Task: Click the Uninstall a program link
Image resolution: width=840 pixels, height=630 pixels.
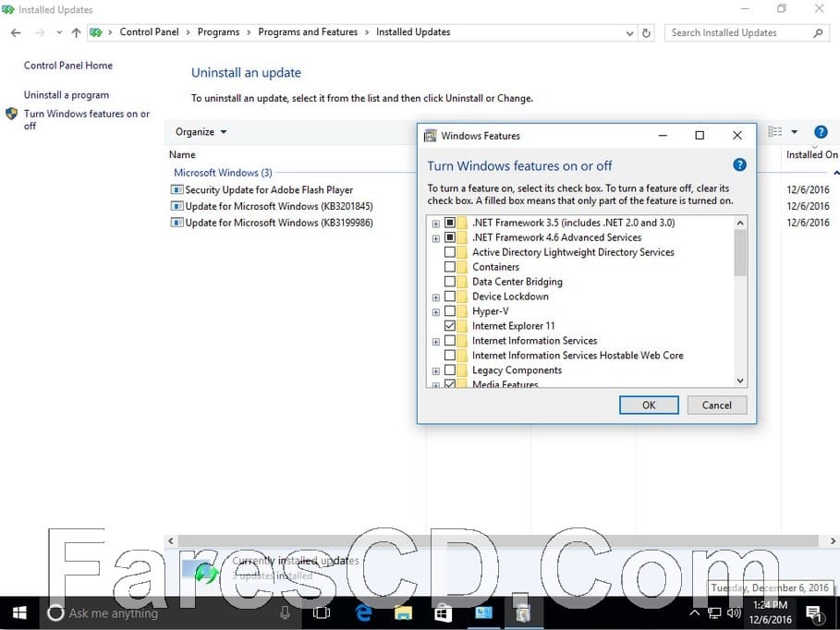Action: click(67, 95)
